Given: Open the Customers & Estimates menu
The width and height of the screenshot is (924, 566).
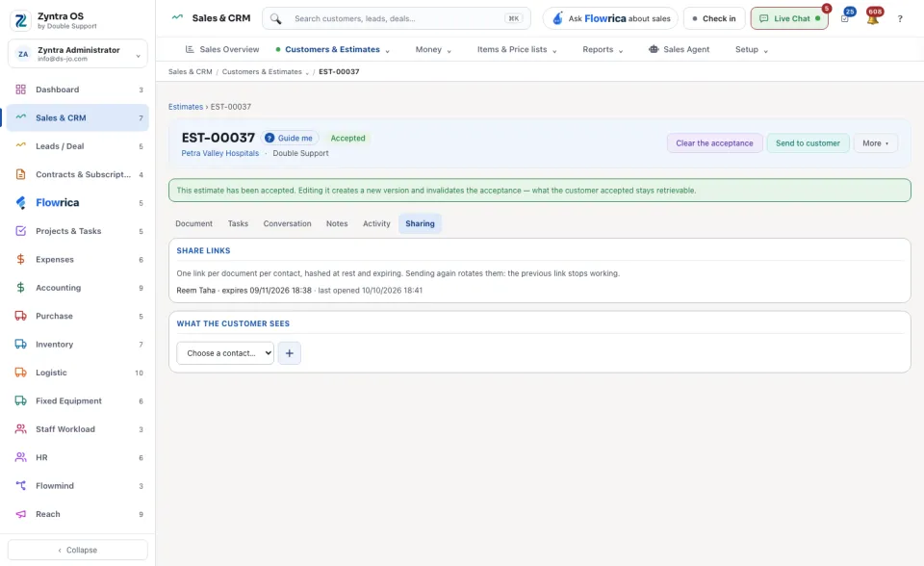Looking at the screenshot, I should pyautogui.click(x=332, y=49).
